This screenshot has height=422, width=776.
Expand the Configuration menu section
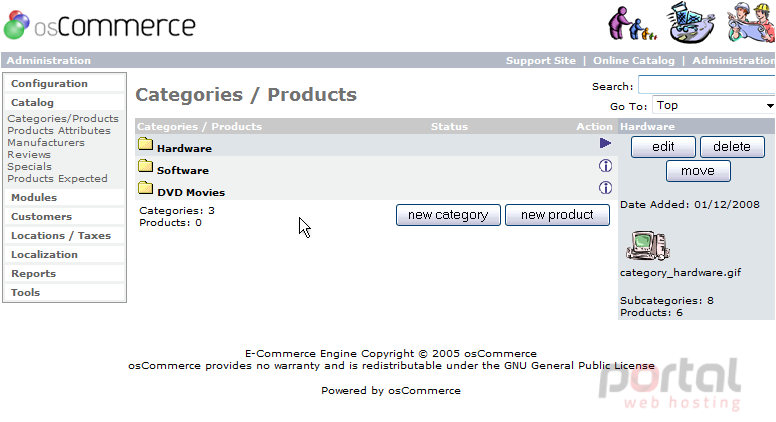[49, 84]
